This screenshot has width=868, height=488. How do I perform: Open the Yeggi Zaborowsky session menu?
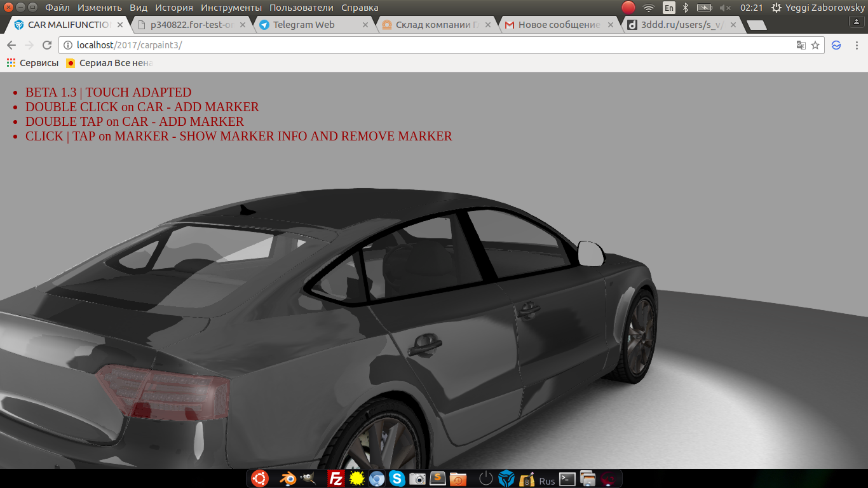(818, 8)
